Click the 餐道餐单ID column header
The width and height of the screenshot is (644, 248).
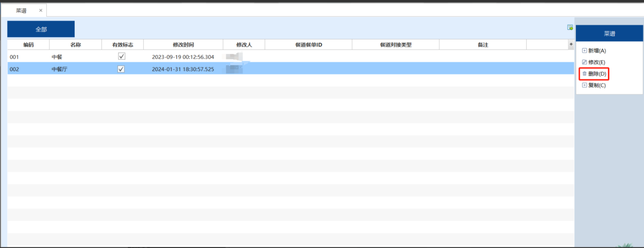pos(308,44)
